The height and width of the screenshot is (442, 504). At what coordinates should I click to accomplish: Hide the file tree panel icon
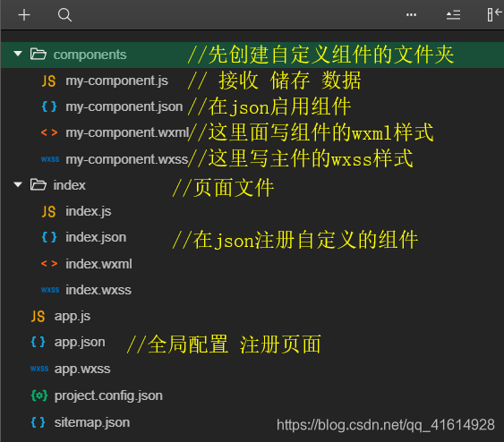pos(495,15)
